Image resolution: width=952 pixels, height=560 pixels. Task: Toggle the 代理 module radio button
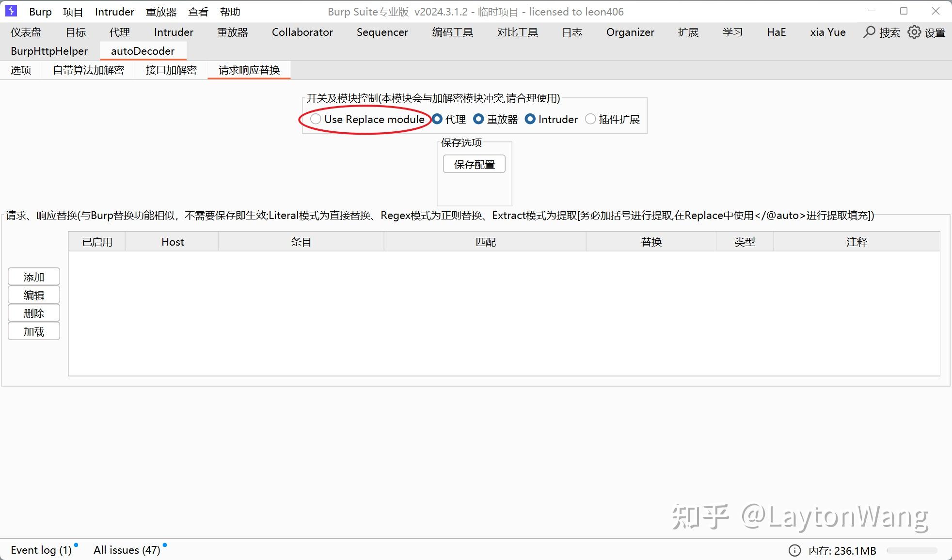click(437, 119)
